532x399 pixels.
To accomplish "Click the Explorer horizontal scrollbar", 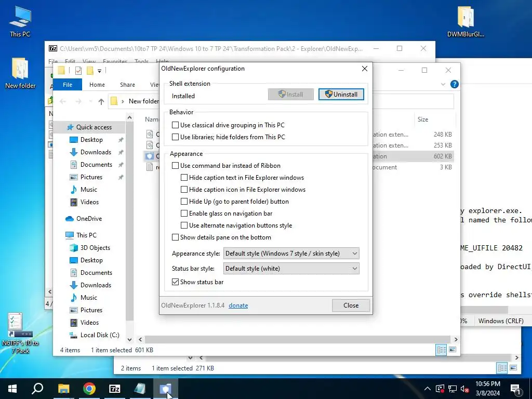I will click(297, 339).
